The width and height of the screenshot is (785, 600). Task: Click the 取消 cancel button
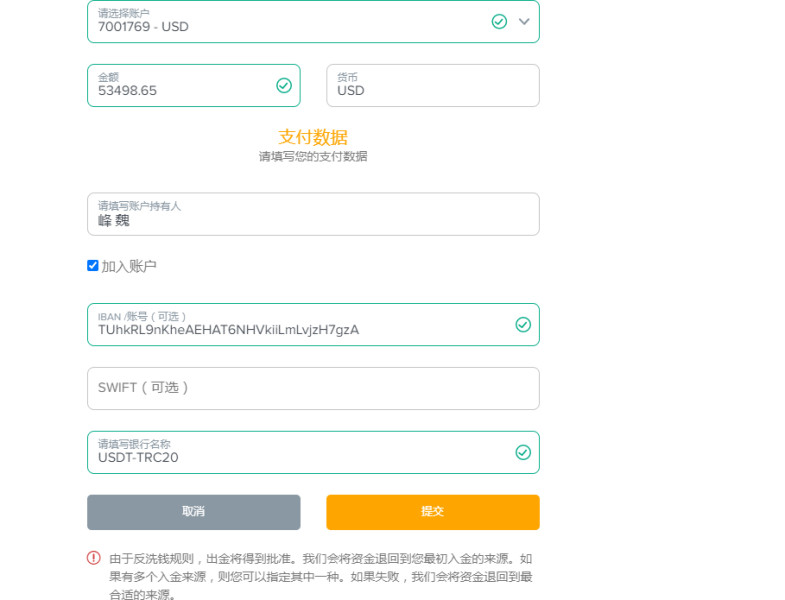coord(194,512)
